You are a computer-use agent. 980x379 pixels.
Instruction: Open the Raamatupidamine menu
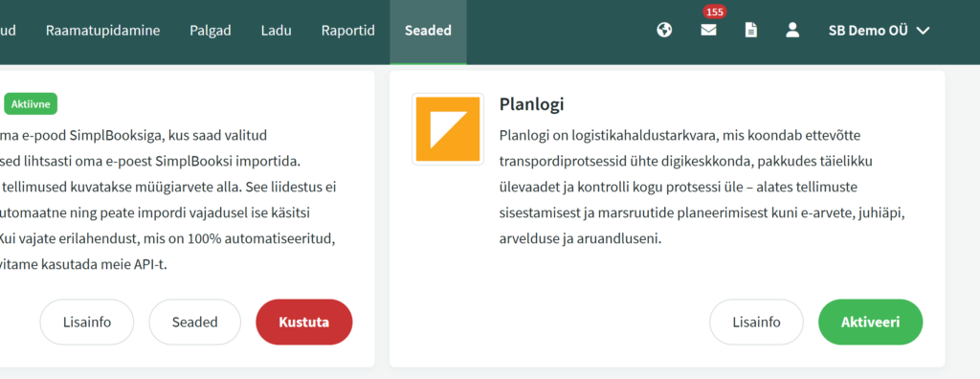[x=102, y=30]
